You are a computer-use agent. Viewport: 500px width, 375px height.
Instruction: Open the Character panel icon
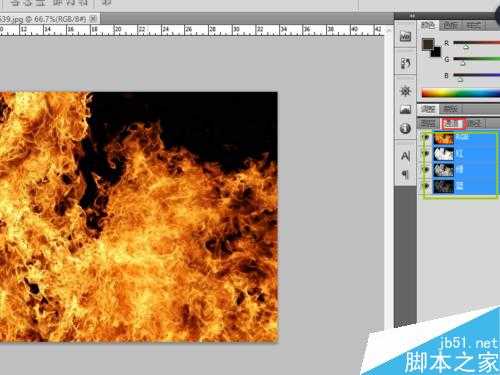point(405,156)
